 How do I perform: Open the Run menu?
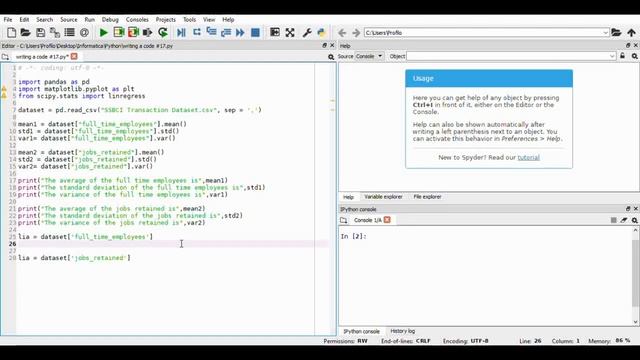coord(89,20)
